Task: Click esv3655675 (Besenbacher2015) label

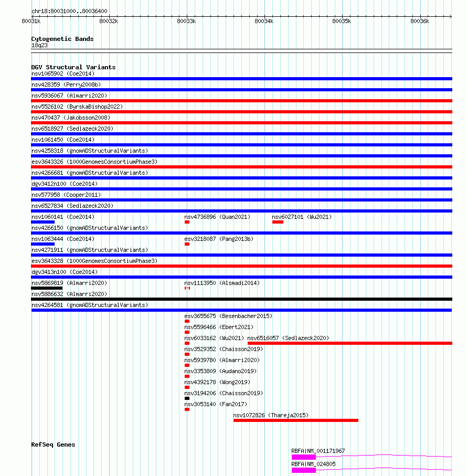Action: pyautogui.click(x=228, y=316)
